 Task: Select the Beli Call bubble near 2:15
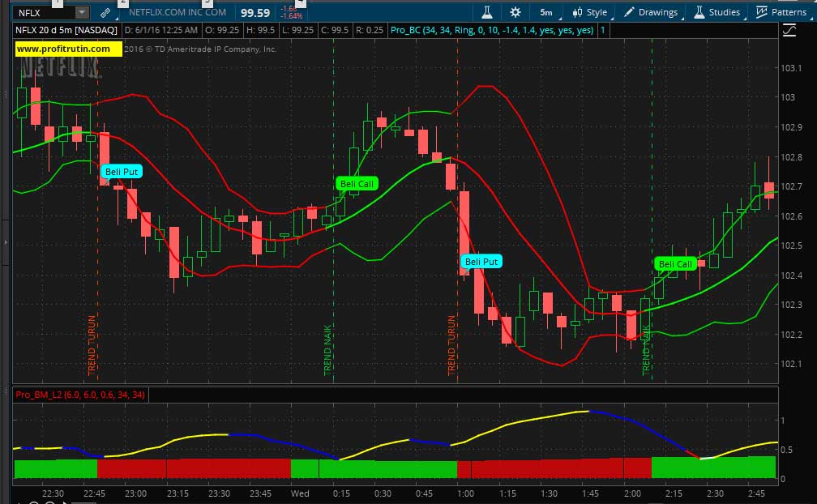pyautogui.click(x=675, y=264)
